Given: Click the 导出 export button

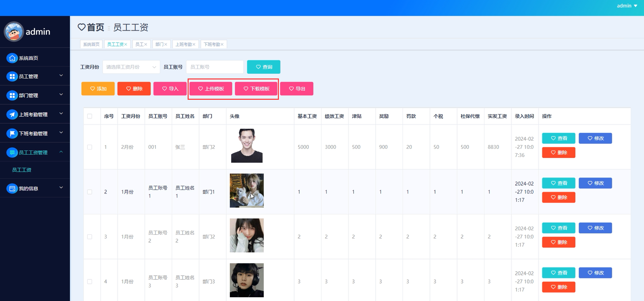Looking at the screenshot, I should 296,89.
